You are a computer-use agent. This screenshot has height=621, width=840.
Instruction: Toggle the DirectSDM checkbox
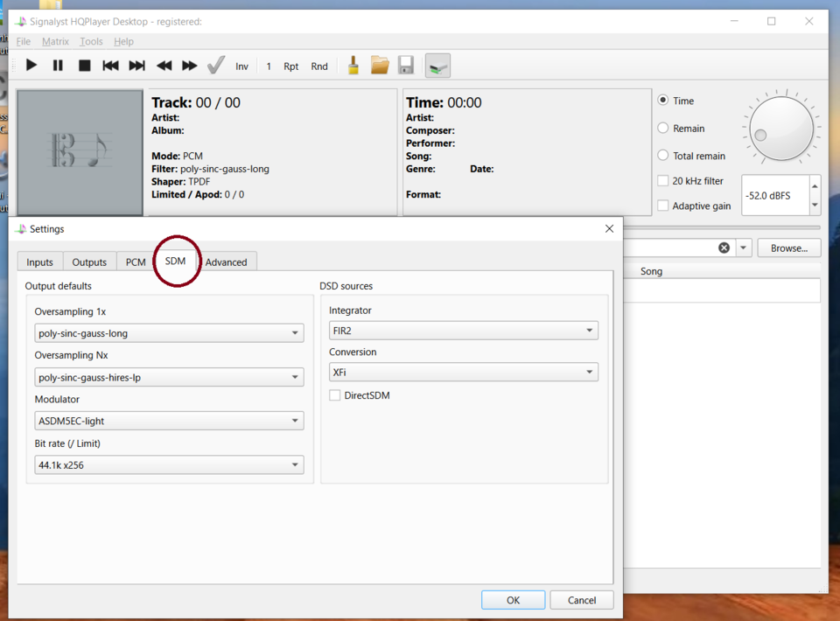335,395
